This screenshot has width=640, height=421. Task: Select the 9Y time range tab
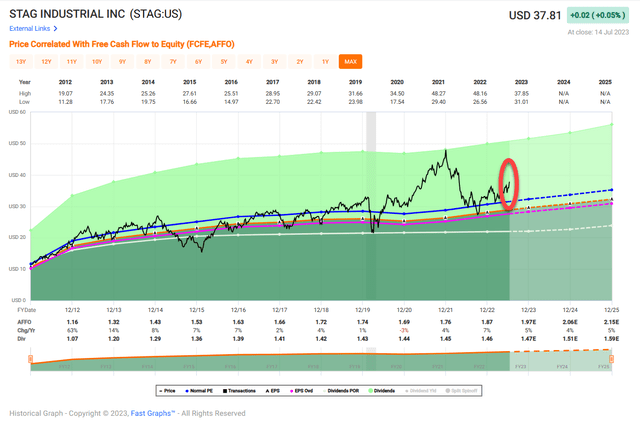pyautogui.click(x=122, y=62)
